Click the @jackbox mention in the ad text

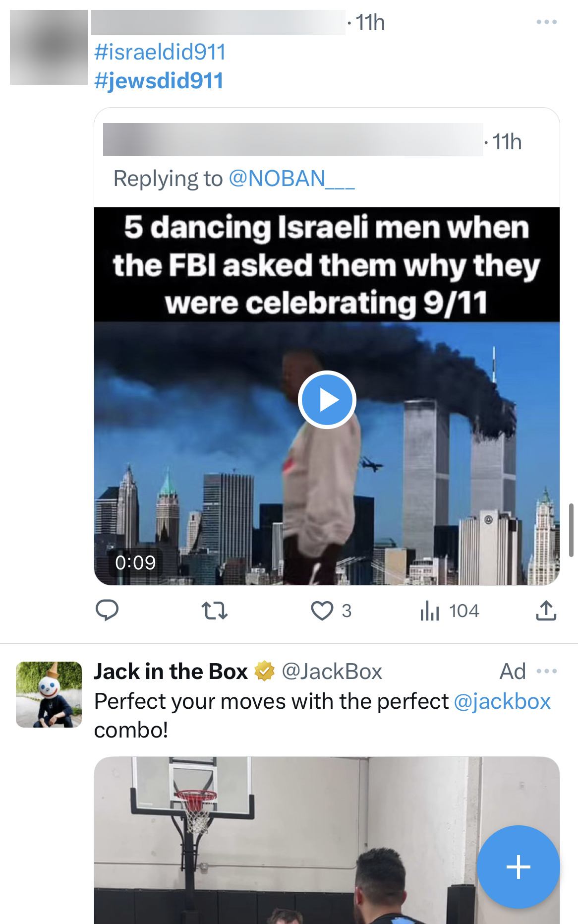[502, 701]
